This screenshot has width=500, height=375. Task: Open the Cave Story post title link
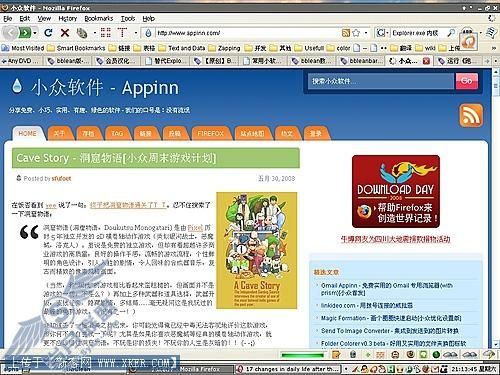tap(116, 158)
